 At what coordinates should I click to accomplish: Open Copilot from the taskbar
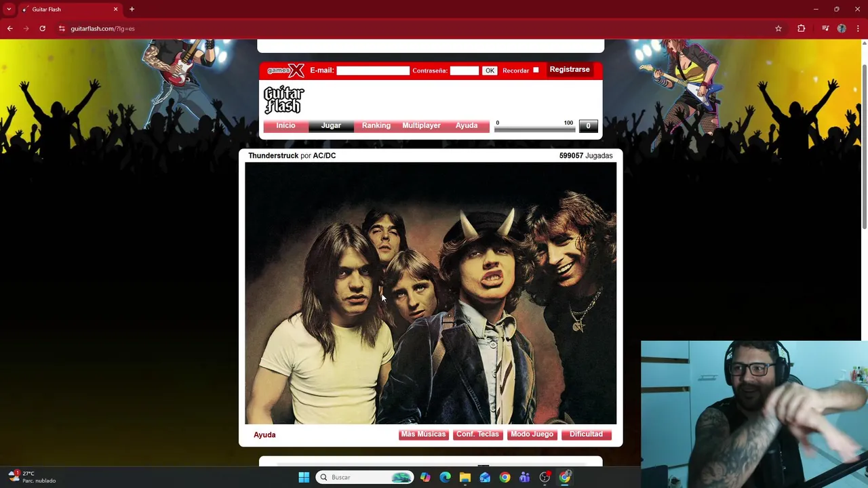click(x=425, y=477)
